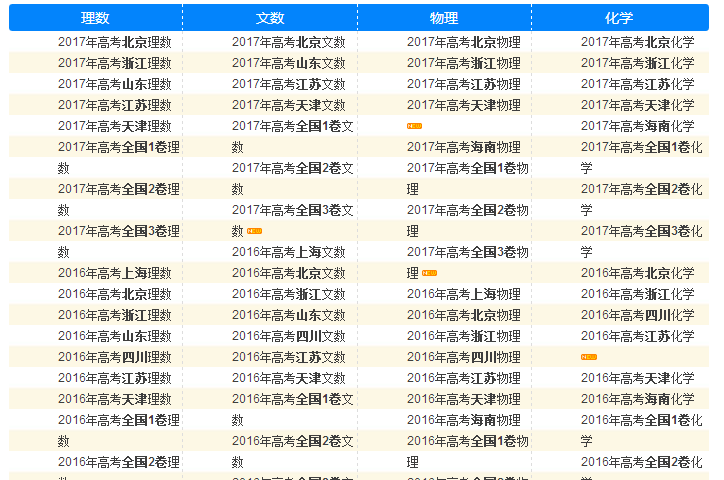View 2017年高考海南物理 paper
Image resolution: width=724 pixels, height=480 pixels.
[x=463, y=147]
